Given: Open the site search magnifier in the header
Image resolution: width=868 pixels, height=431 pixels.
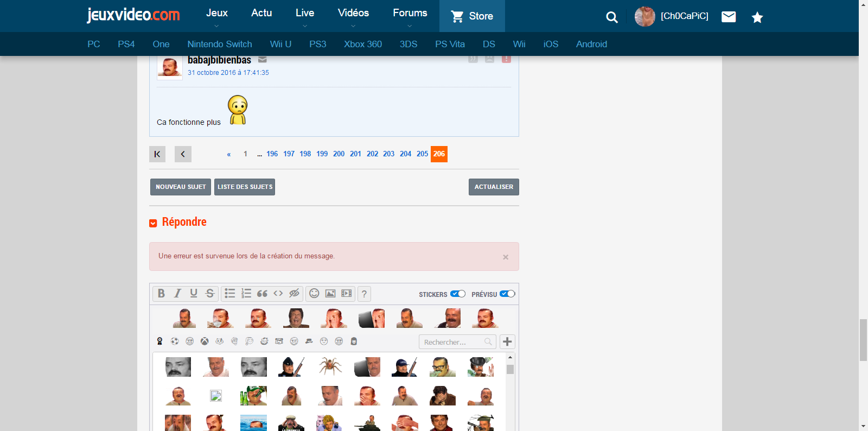Looking at the screenshot, I should tap(611, 17).
